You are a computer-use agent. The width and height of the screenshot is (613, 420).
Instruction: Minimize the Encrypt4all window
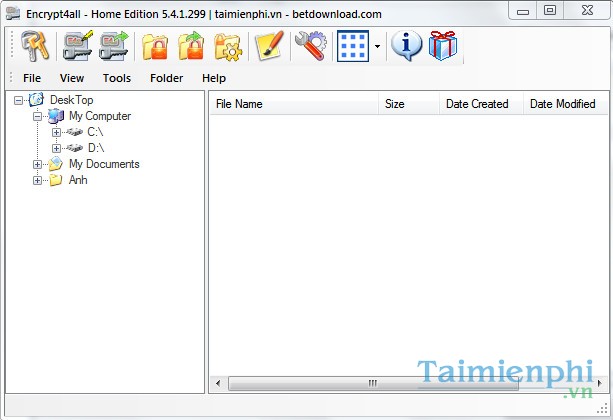(x=523, y=11)
